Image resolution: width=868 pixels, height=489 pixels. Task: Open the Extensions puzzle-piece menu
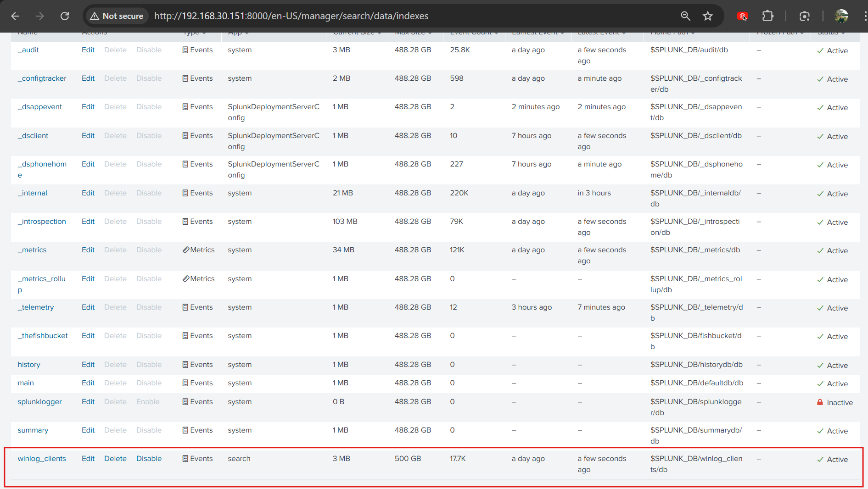pos(767,16)
